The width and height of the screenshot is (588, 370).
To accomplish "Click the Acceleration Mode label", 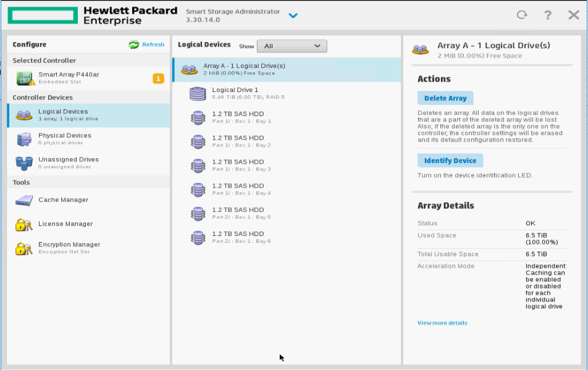I will pyautogui.click(x=446, y=266).
